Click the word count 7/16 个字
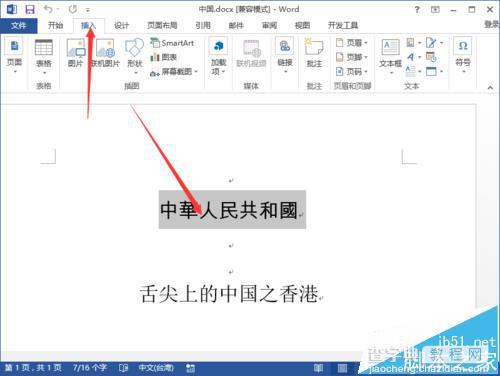This screenshot has width=500, height=376. point(90,368)
